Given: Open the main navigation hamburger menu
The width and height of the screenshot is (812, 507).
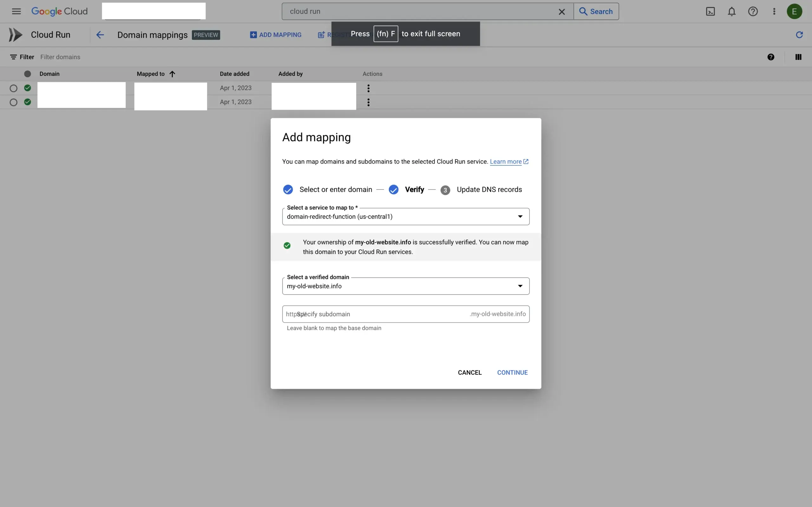Looking at the screenshot, I should 16,11.
